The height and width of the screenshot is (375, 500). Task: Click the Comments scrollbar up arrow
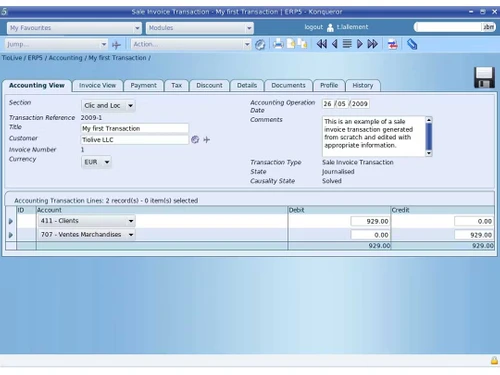tap(429, 120)
